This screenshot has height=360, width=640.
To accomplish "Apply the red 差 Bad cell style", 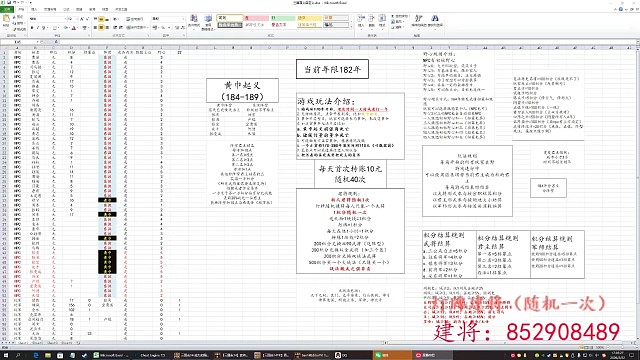I will point(256,18).
